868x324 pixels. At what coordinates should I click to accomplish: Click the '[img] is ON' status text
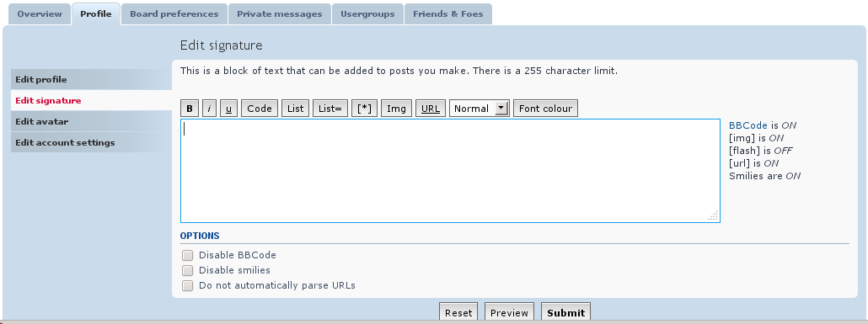pyautogui.click(x=756, y=138)
